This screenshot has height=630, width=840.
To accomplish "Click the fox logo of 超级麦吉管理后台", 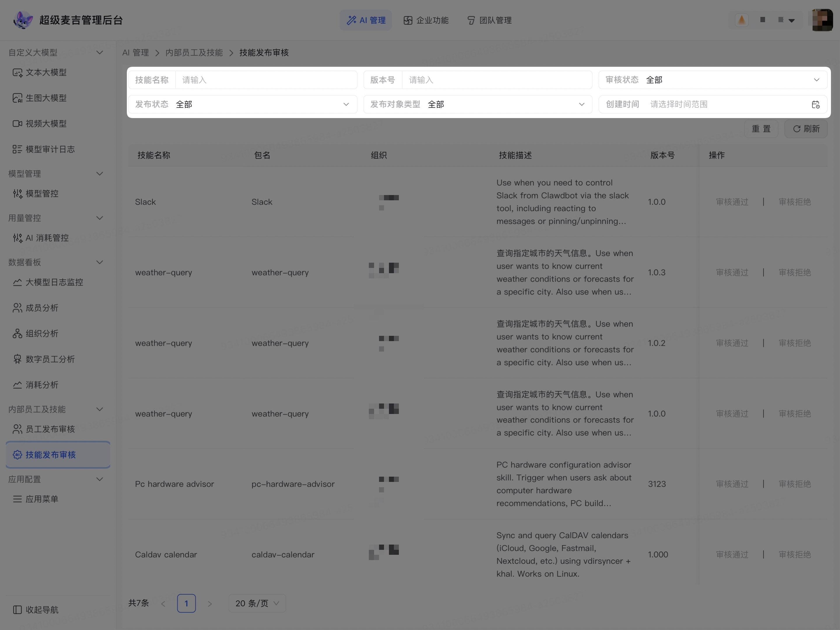I will pyautogui.click(x=23, y=20).
